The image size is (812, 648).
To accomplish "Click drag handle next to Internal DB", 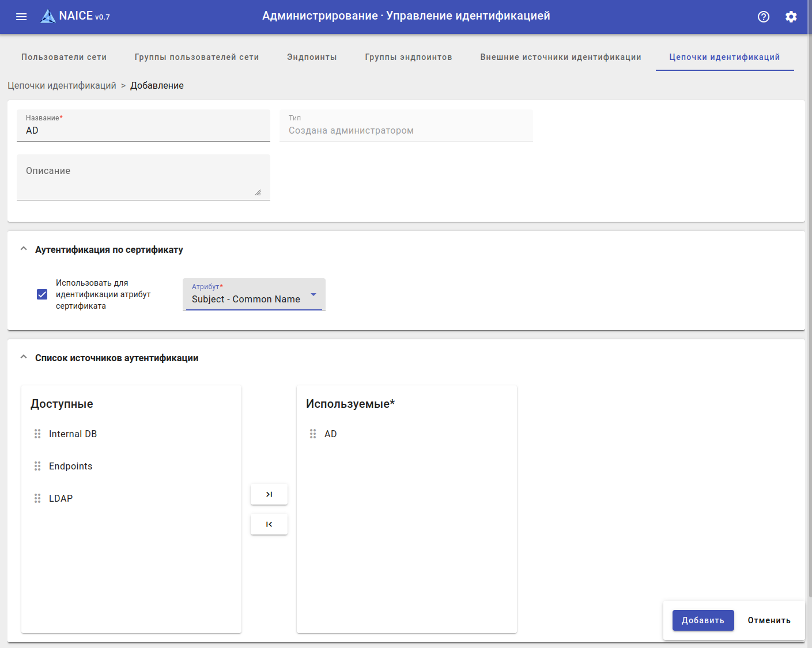I will 37,434.
